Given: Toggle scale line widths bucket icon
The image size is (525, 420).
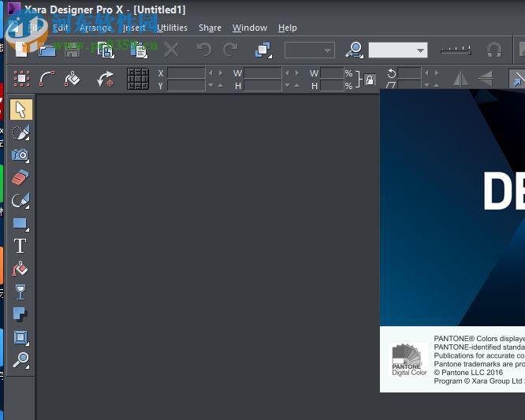Looking at the screenshot, I should click(72, 79).
